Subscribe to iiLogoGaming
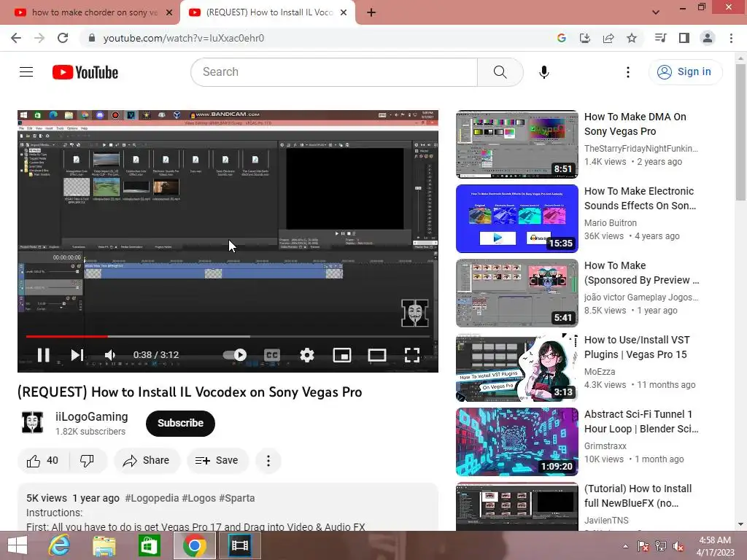 tap(181, 423)
